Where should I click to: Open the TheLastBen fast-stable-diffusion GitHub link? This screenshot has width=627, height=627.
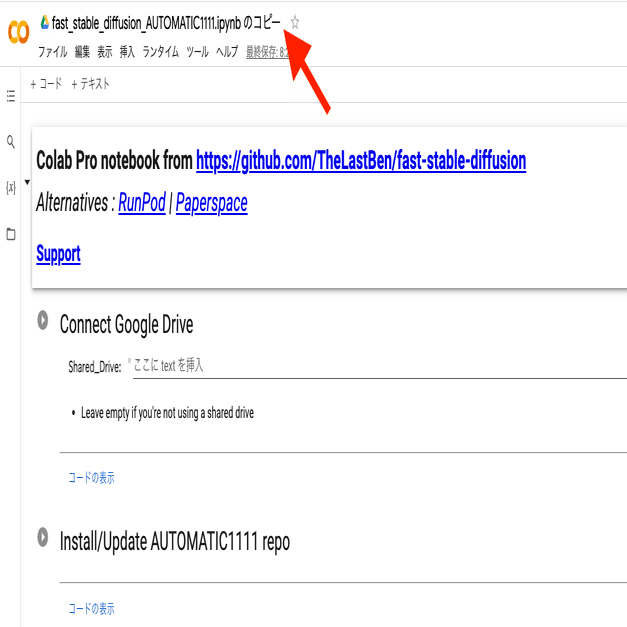[361, 161]
